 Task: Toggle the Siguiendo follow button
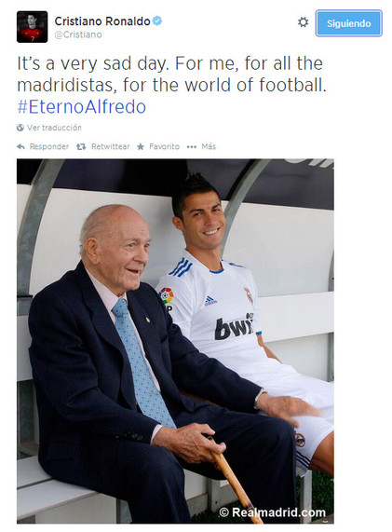click(348, 23)
